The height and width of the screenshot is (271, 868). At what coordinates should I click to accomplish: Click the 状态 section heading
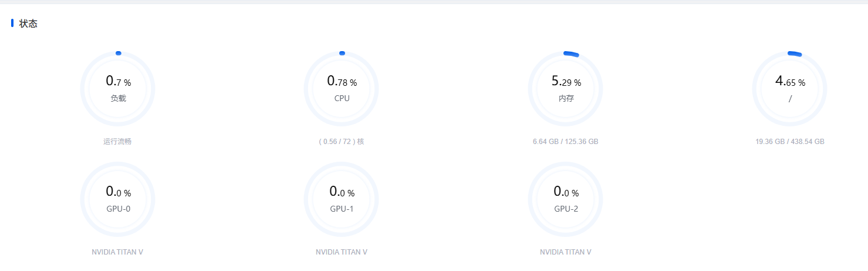pyautogui.click(x=28, y=24)
